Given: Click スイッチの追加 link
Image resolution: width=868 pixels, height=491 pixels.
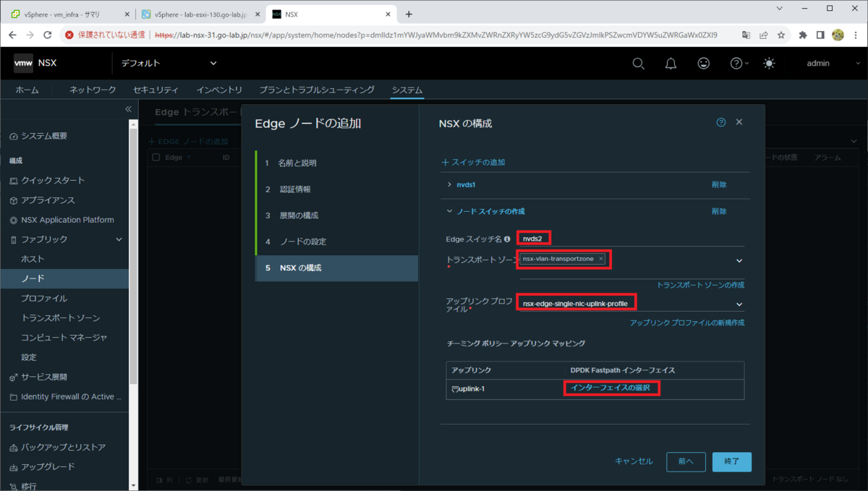Looking at the screenshot, I should click(473, 162).
